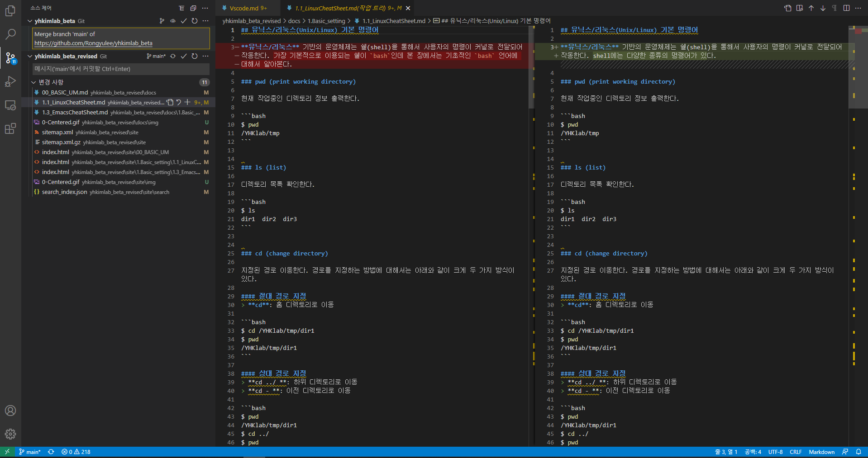Open Accounts menu in activity bar
The image size is (868, 458).
[10, 411]
